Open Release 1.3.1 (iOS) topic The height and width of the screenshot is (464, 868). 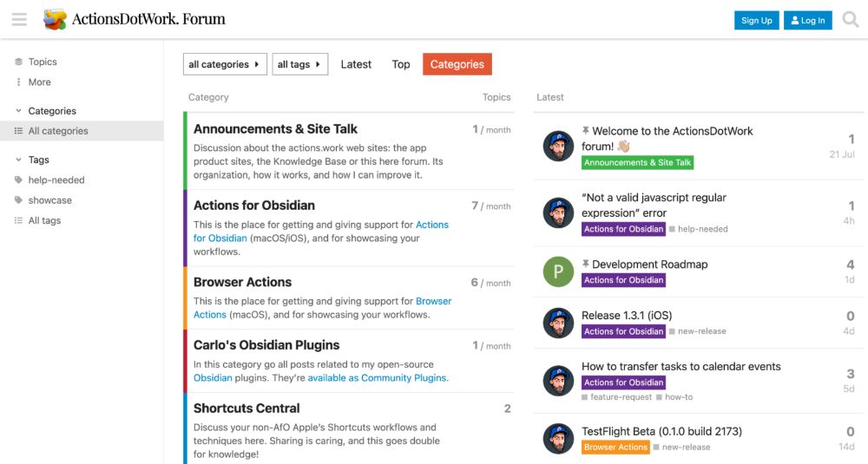coord(627,315)
